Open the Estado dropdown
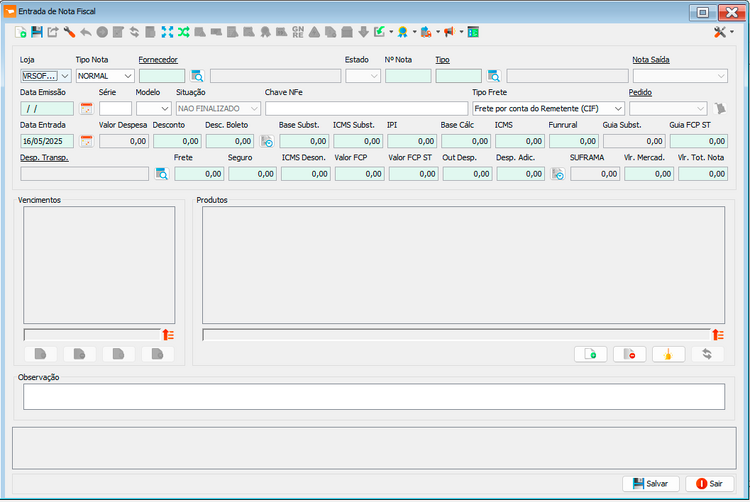750x502 pixels. pos(363,76)
